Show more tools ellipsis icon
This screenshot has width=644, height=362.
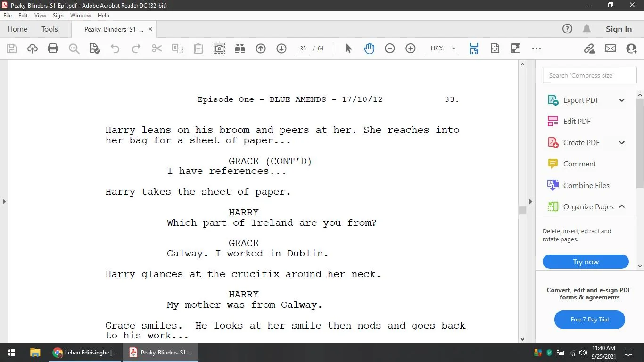[x=537, y=49]
